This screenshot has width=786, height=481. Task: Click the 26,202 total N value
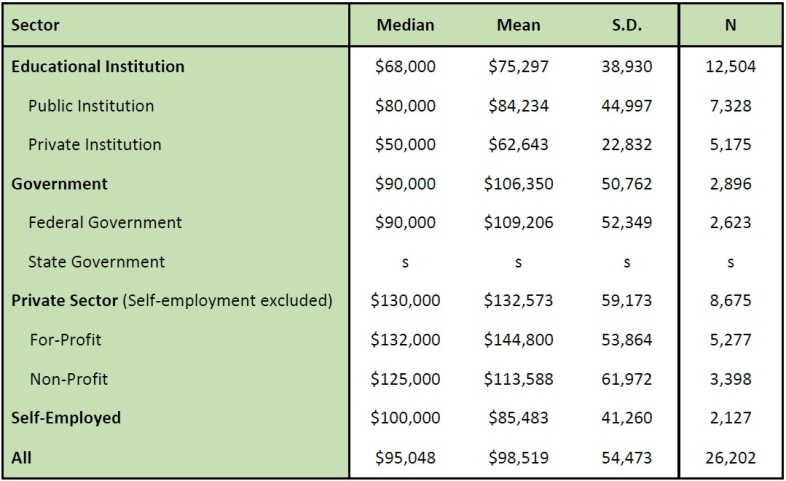[731, 457]
